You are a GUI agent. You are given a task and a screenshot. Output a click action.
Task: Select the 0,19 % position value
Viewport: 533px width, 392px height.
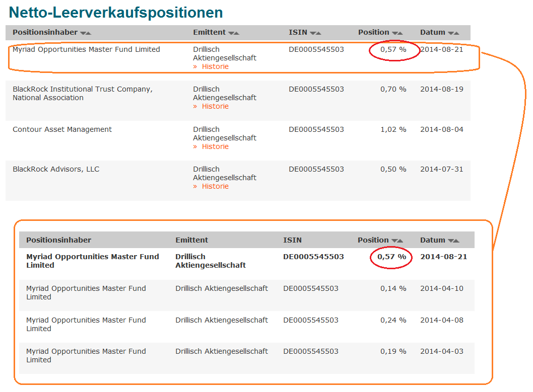coord(393,351)
